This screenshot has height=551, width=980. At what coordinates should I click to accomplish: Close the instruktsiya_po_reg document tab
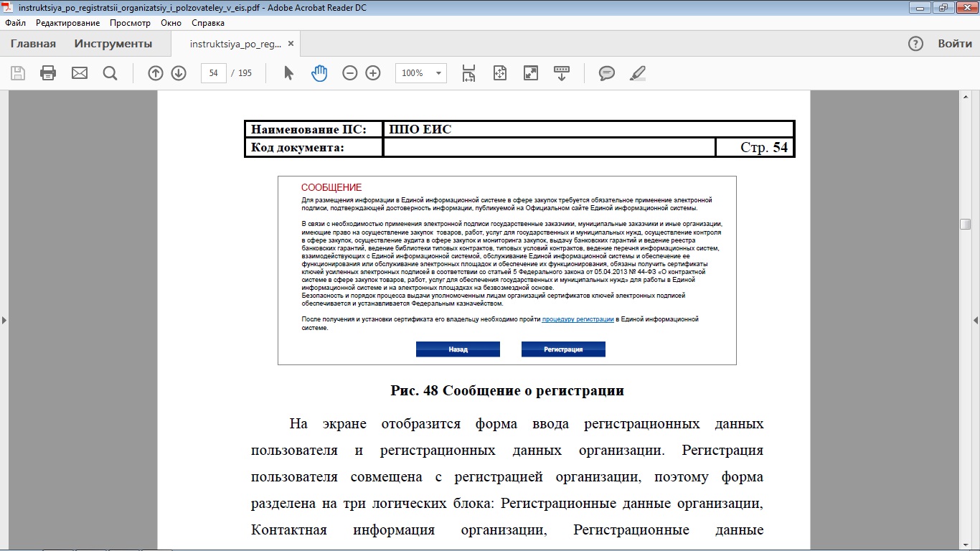tap(291, 44)
